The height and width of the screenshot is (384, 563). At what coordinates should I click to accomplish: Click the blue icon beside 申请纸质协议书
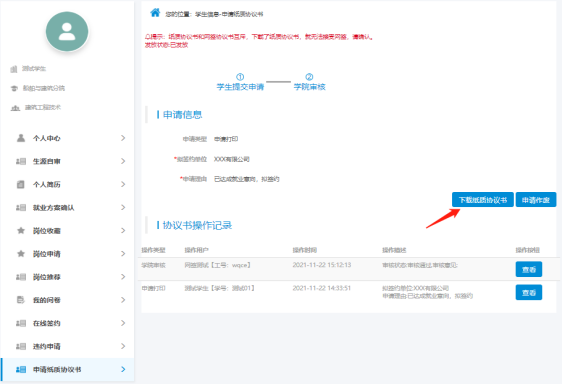pos(21,369)
